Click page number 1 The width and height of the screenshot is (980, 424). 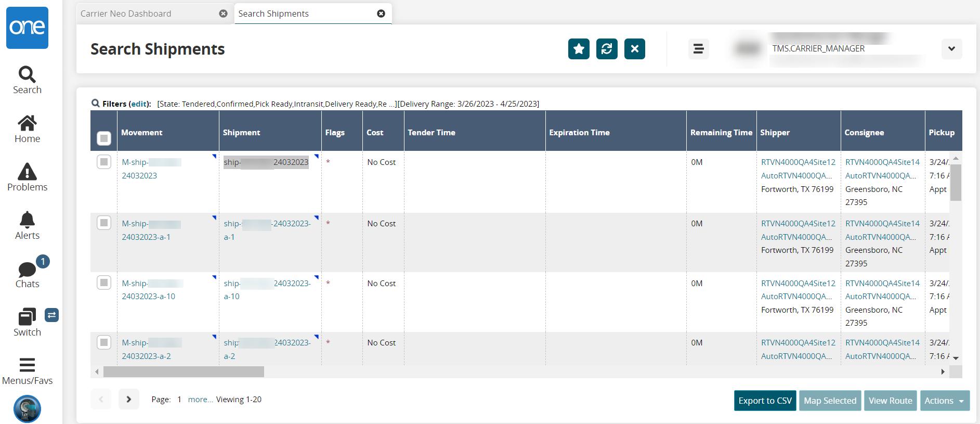[x=179, y=400]
